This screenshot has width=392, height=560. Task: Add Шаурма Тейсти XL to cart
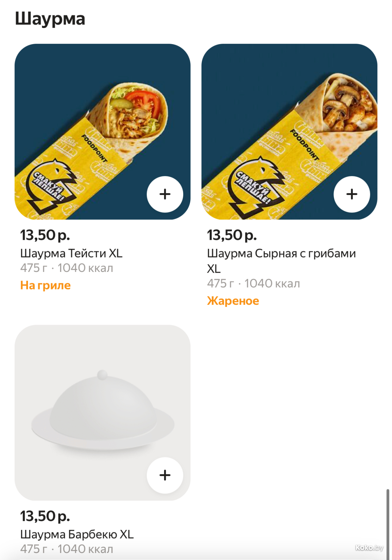165,194
